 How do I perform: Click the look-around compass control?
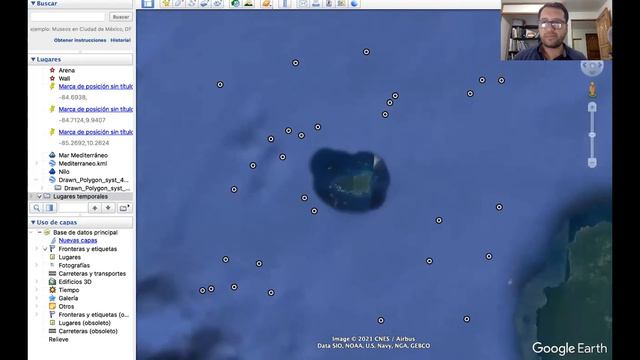592,67
